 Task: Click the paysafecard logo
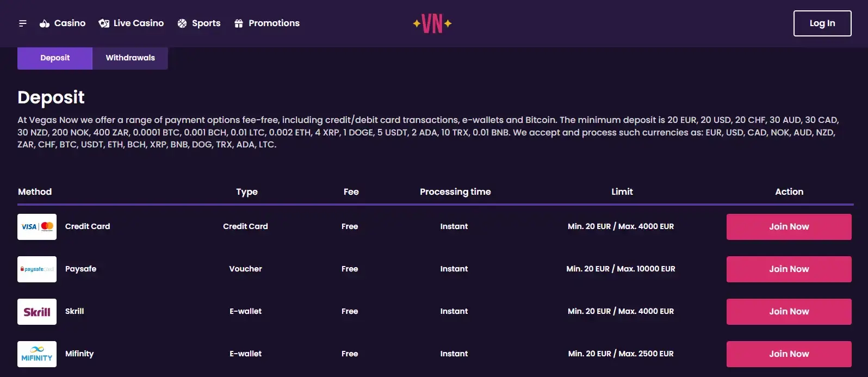click(x=37, y=269)
